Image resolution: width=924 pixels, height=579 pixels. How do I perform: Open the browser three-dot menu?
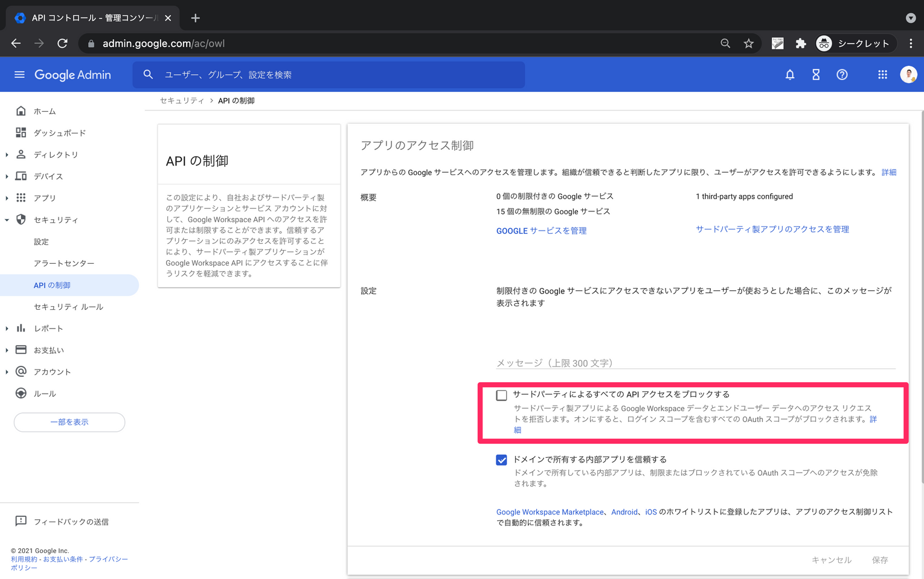[911, 43]
